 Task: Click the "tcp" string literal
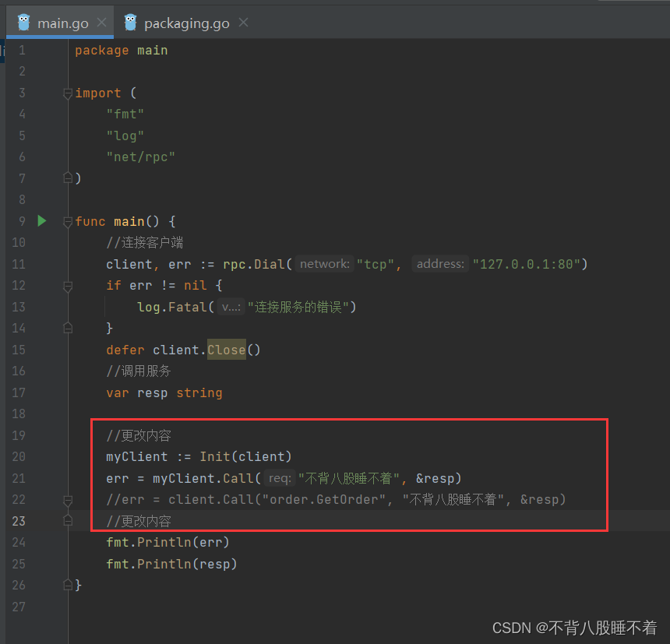pyautogui.click(x=376, y=264)
